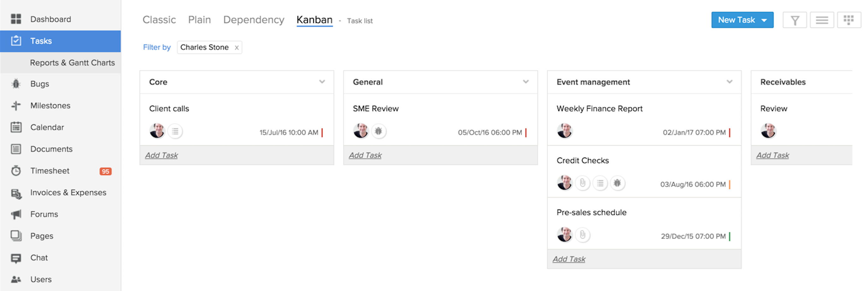Image resolution: width=868 pixels, height=291 pixels.
Task: Remove the Charles Stone filter
Action: tap(237, 48)
